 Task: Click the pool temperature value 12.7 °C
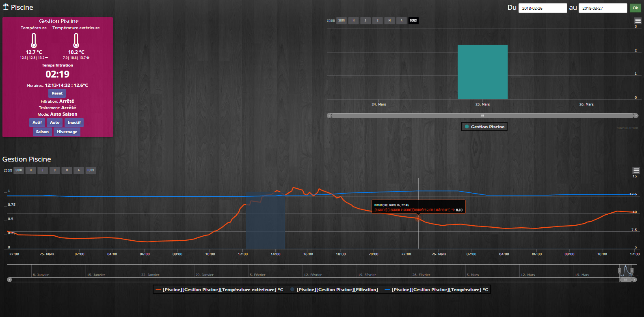pyautogui.click(x=34, y=52)
